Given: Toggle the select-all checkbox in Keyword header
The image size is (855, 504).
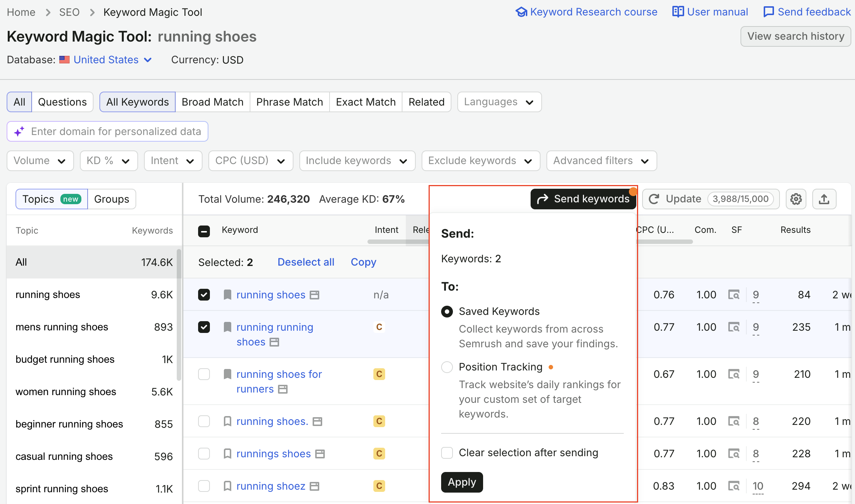Looking at the screenshot, I should [204, 231].
